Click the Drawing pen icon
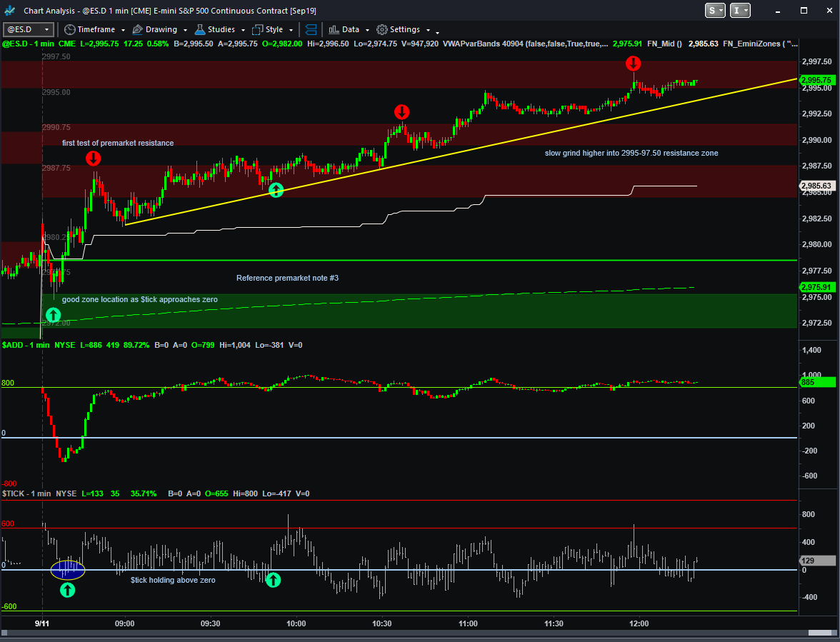Image resolution: width=840 pixels, height=642 pixels. pos(138,29)
